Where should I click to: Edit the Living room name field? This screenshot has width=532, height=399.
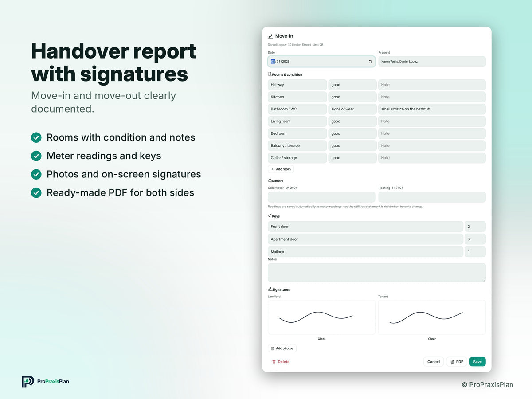297,121
